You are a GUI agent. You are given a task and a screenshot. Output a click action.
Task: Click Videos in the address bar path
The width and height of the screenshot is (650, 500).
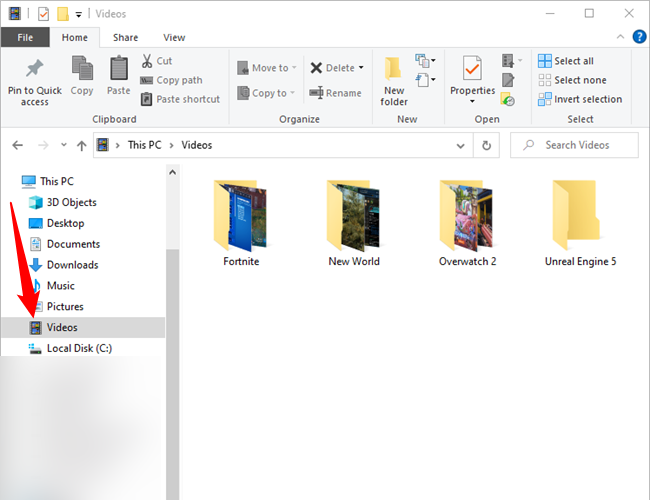(196, 145)
